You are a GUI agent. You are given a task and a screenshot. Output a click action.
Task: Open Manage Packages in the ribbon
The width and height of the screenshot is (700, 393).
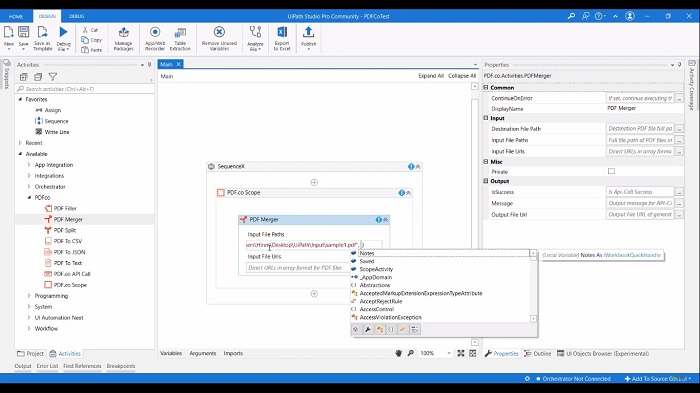(124, 39)
